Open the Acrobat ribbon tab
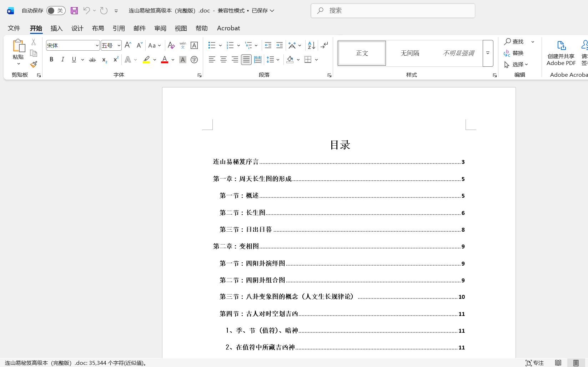This screenshot has height=367, width=588. pyautogui.click(x=228, y=28)
